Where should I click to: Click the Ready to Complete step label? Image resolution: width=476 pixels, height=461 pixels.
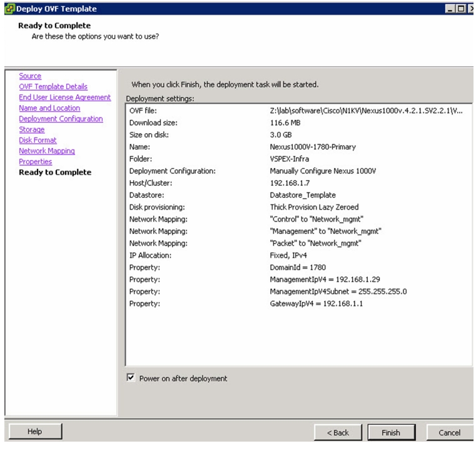tap(55, 173)
